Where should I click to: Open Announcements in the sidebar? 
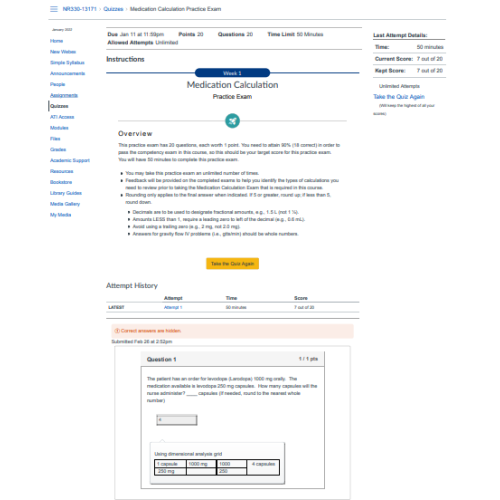pyautogui.click(x=67, y=73)
